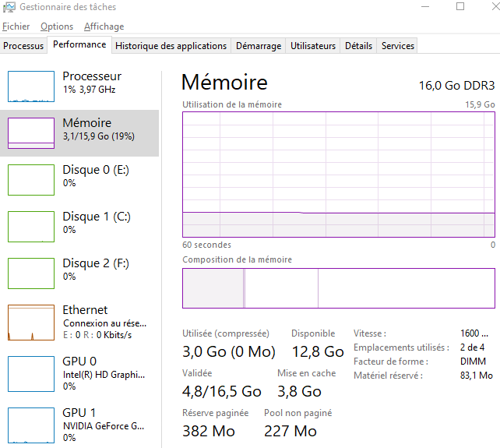
Task: Select the Ethernet entry in sidebar
Action: tap(79, 323)
